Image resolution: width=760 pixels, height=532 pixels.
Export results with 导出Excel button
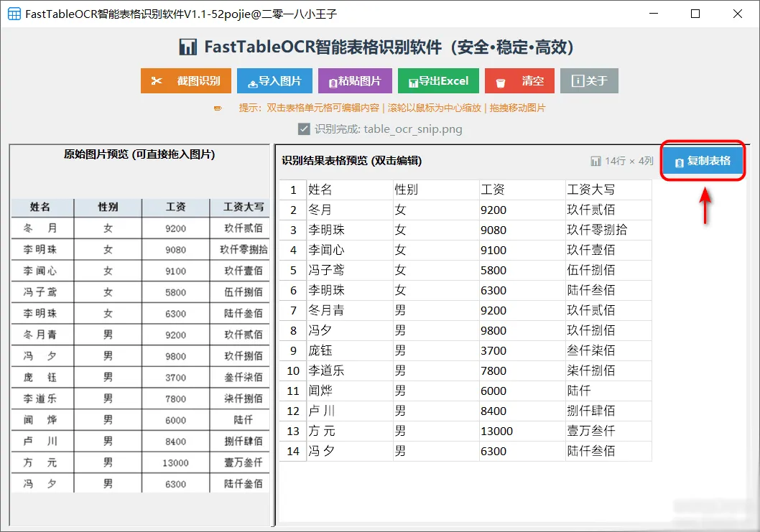pos(438,81)
